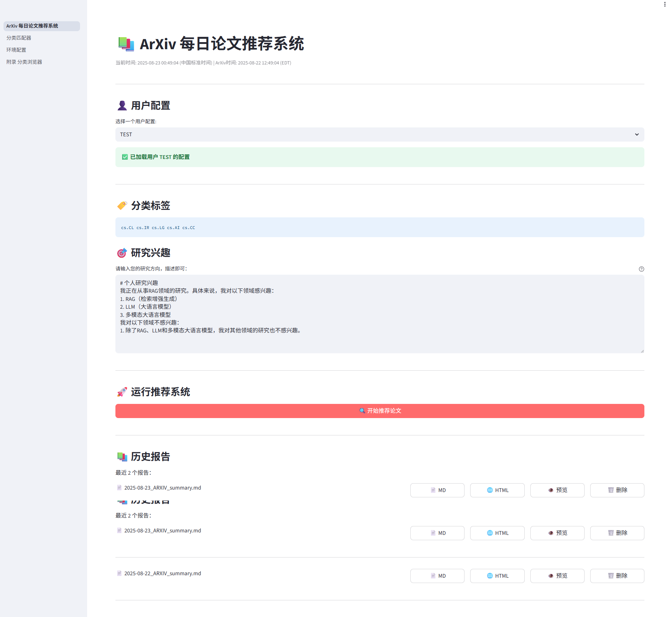Click the cs.IR category tag

(143, 228)
